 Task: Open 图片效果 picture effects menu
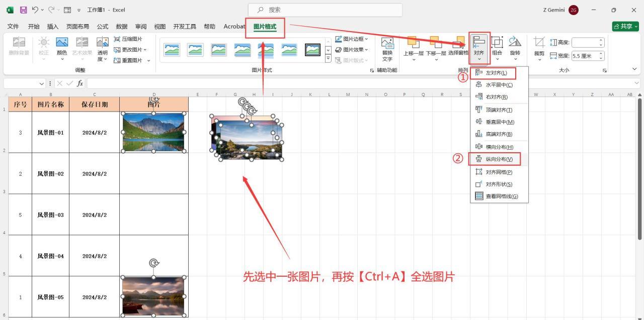pyautogui.click(x=352, y=50)
